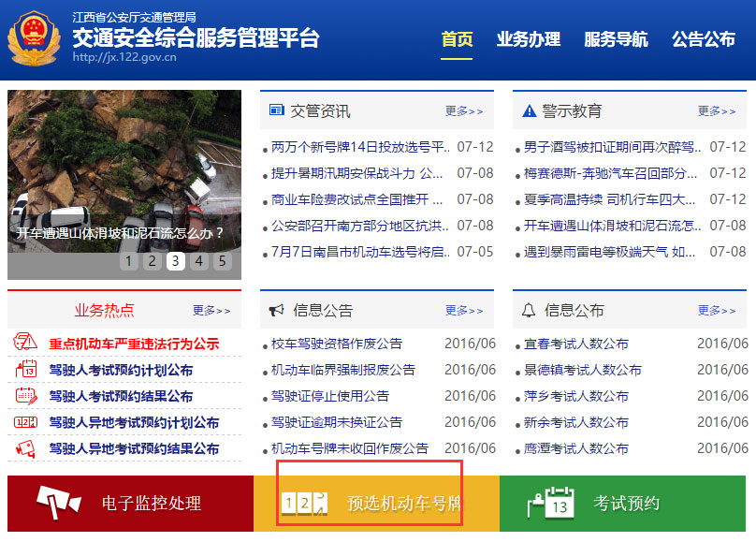
Task: Click the monitor icon beside 交管资讯
Action: (276, 110)
